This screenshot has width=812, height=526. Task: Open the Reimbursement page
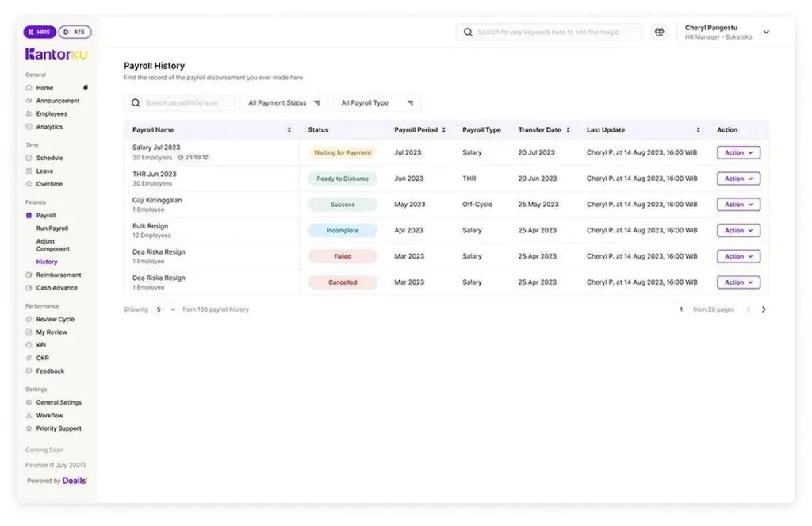58,275
